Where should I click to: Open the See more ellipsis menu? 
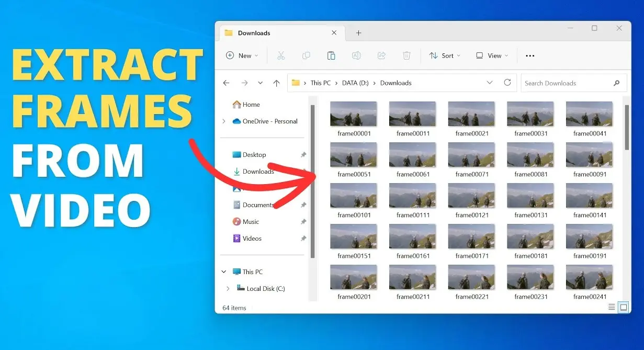[530, 55]
